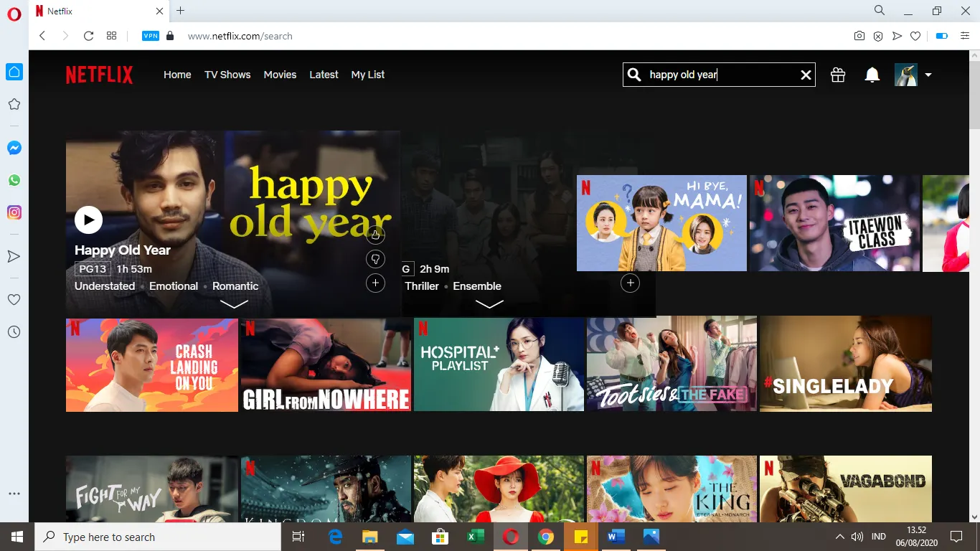Screen dimensions: 980x551
Task: Expand details chevron under Thriller Ensemble title
Action: (x=489, y=304)
